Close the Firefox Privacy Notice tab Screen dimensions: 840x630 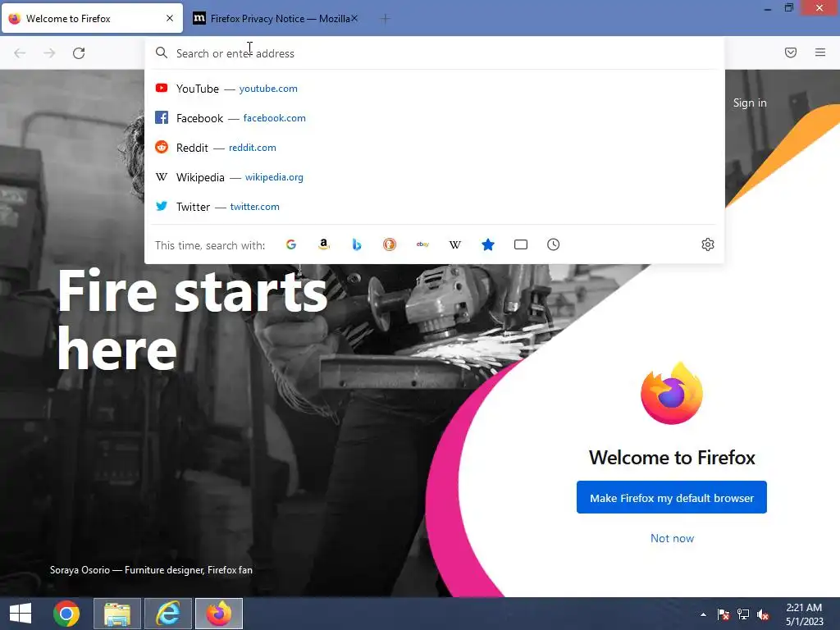click(354, 18)
